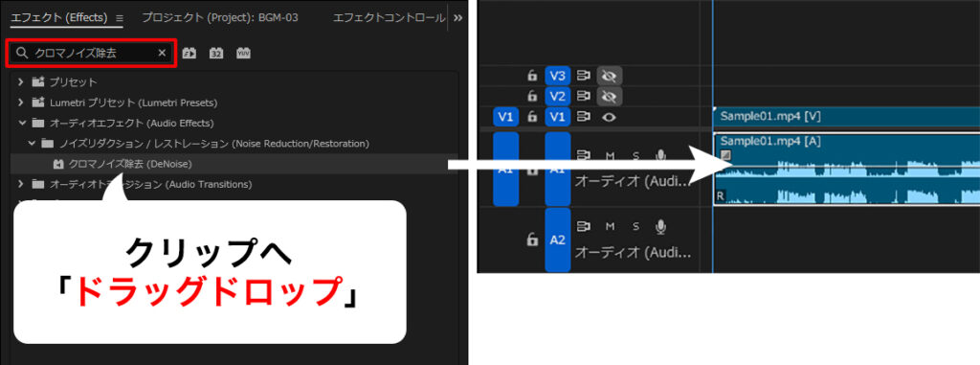980x365 pixels.
Task: Toggle V2 track targeting
Action: coord(558,97)
